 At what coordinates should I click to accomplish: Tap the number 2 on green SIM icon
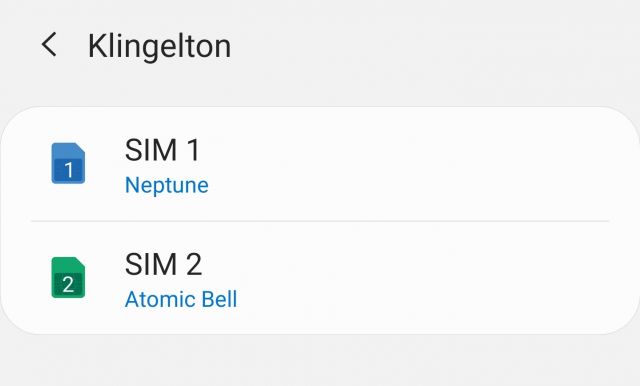click(68, 284)
